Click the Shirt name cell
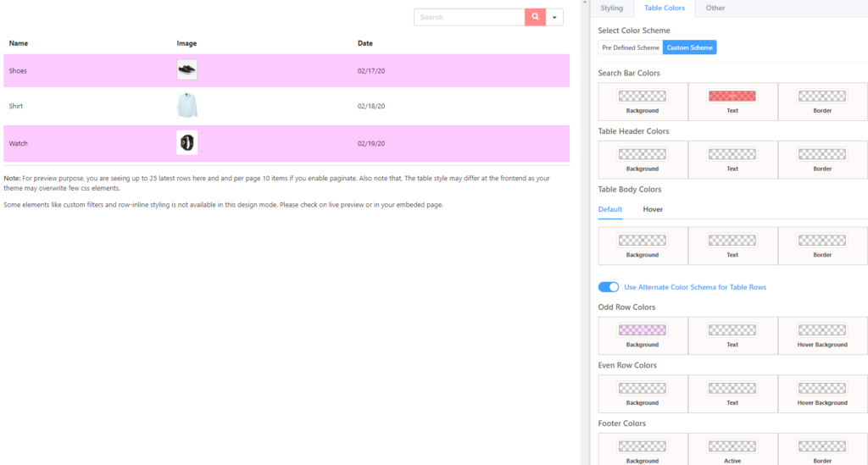Image resolution: width=868 pixels, height=465 pixels. 15,106
